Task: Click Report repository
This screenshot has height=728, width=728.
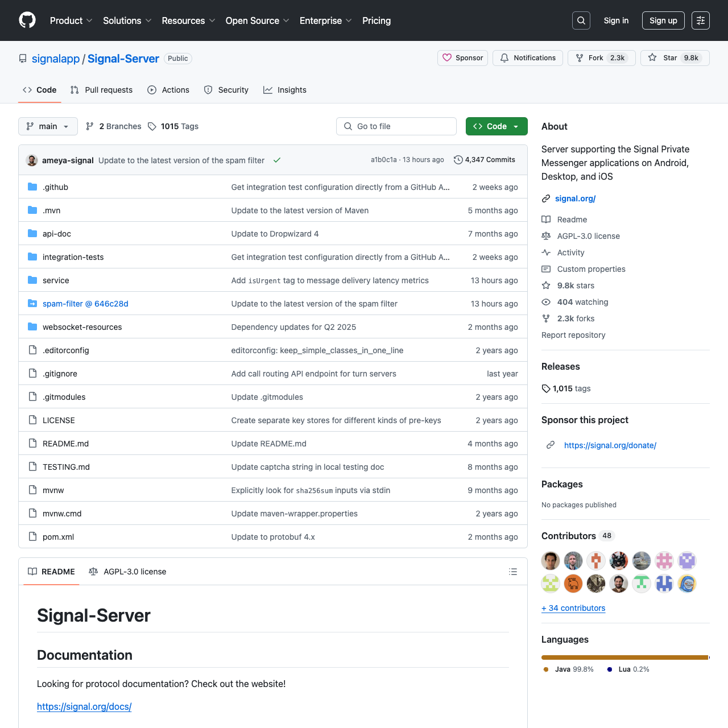Action: pyautogui.click(x=573, y=335)
